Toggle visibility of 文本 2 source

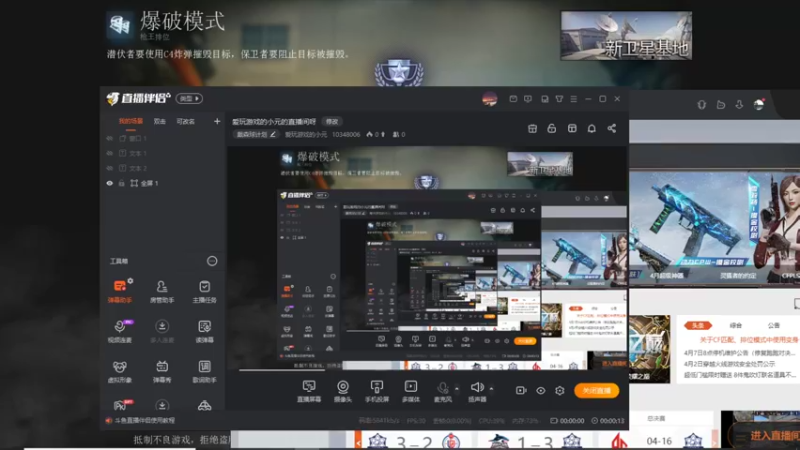[109, 168]
